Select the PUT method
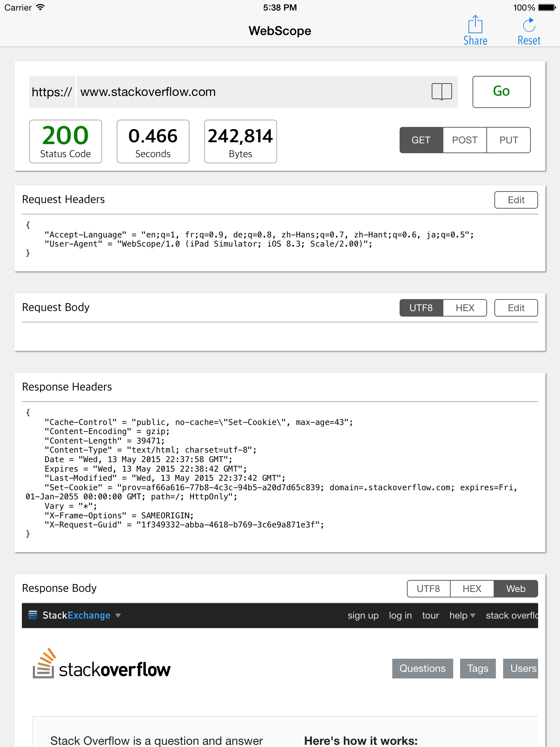The width and height of the screenshot is (560, 747). point(509,140)
